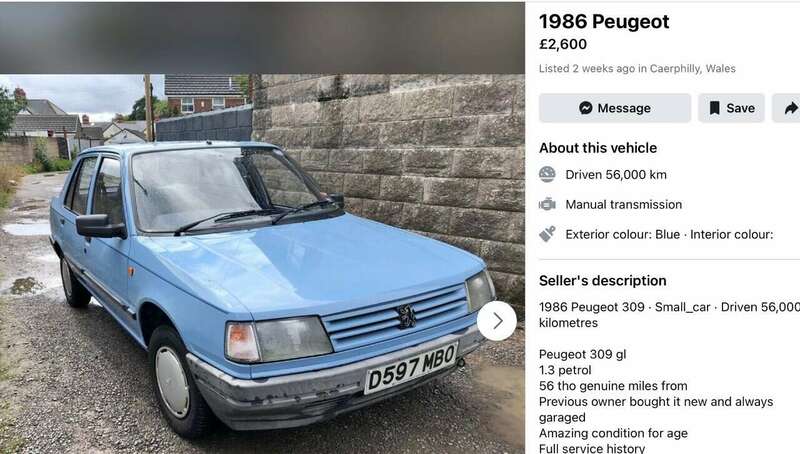This screenshot has height=454, width=800.
Task: Click the bookmark icon beside Save
Action: 715,108
